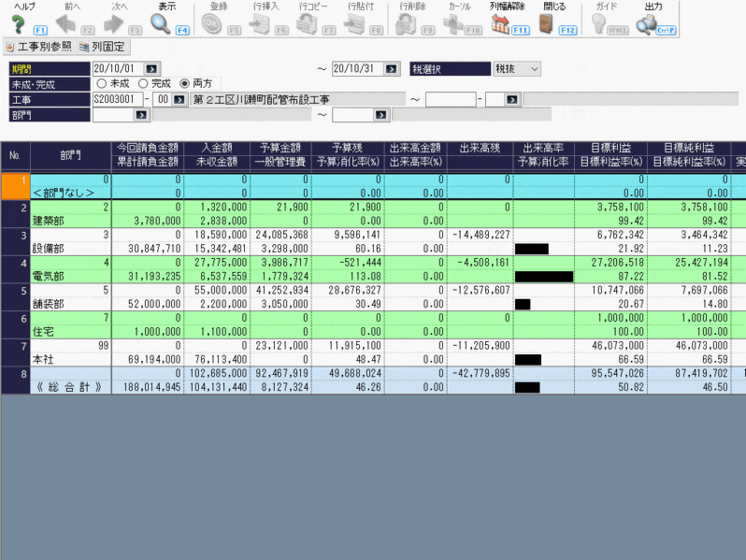Viewport: 746px width, 560px height.
Task: Open the 税抜 tax selection dropdown
Action: [x=517, y=69]
